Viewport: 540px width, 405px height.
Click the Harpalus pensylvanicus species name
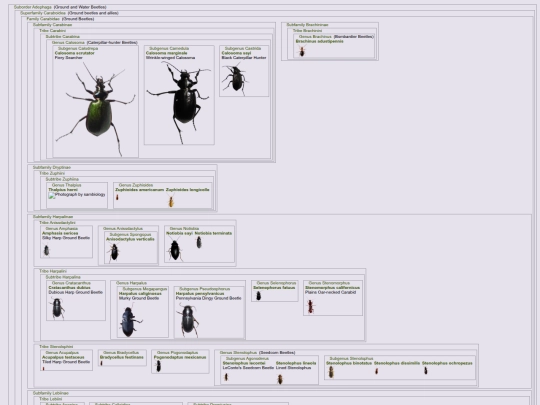[200, 294]
